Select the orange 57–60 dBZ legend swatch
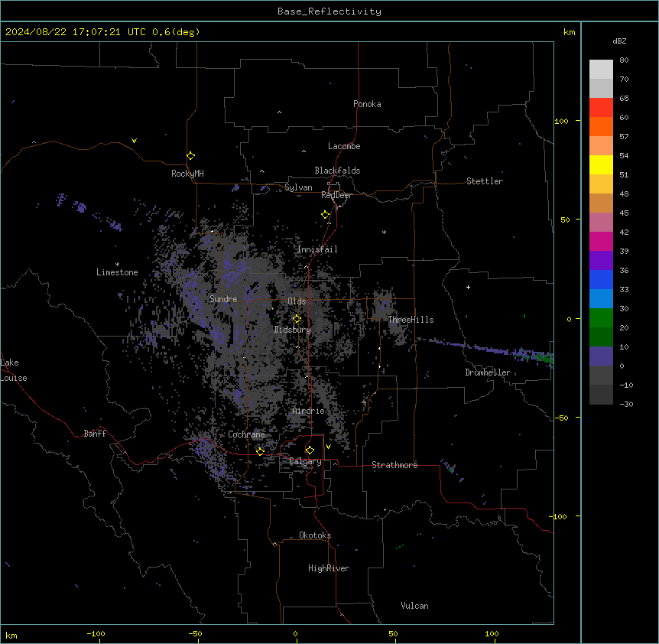 [x=601, y=126]
